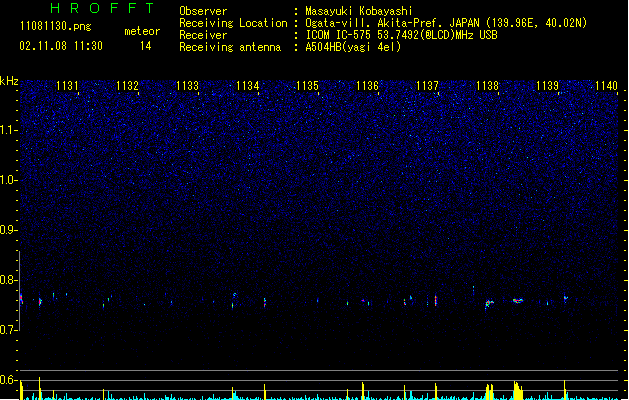
Task: Click the 1.1 frequency axis label
Action: click(x=8, y=130)
